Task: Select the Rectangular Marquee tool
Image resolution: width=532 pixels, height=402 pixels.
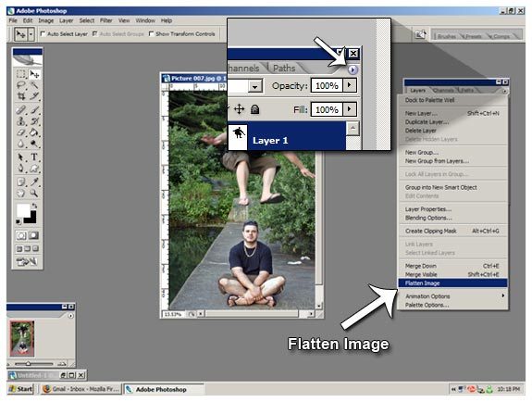Action: coord(21,74)
